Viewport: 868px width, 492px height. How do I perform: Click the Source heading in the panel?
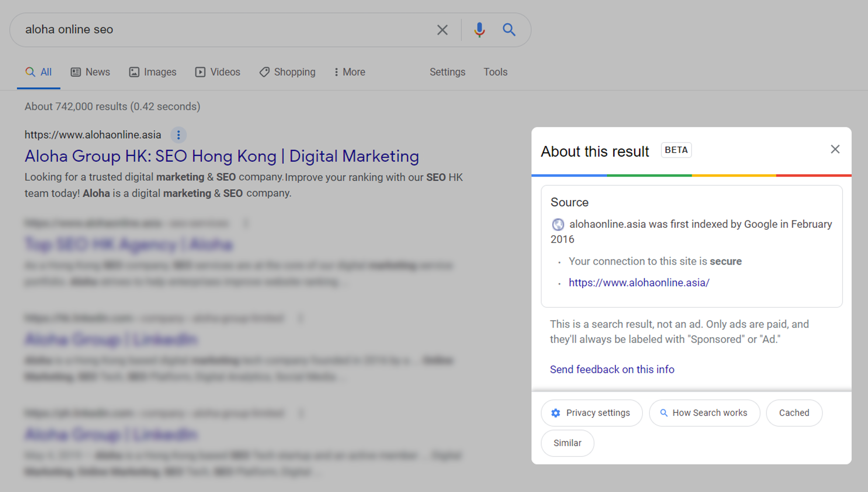pyautogui.click(x=569, y=202)
